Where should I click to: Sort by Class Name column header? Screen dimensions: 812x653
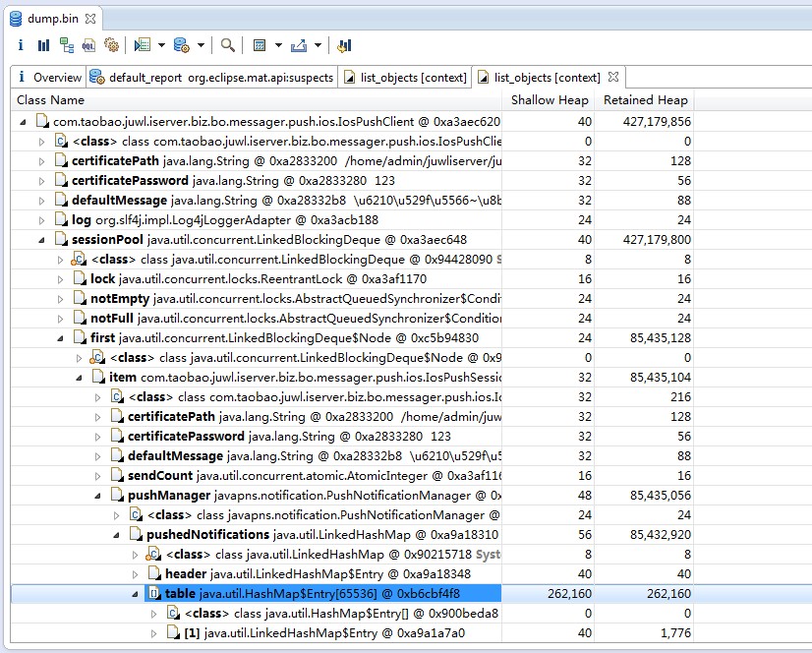pos(256,100)
